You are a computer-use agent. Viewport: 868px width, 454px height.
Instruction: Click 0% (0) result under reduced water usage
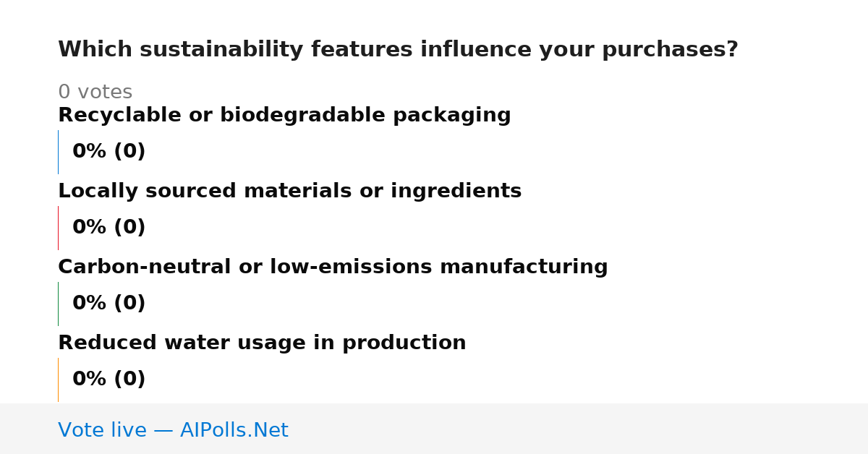click(109, 380)
